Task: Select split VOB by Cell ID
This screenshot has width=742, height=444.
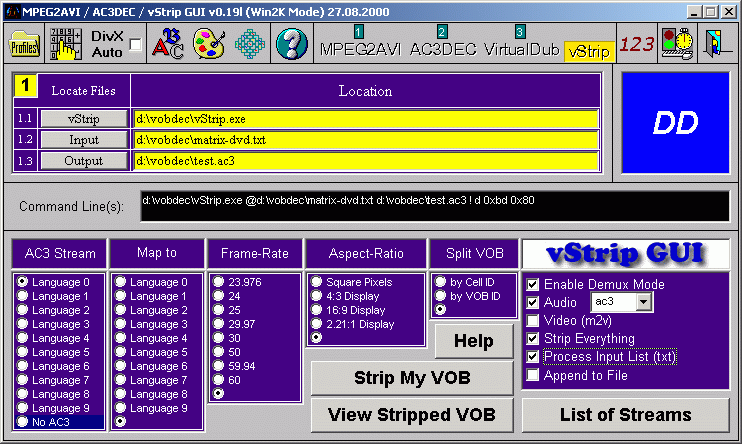Action: (x=440, y=282)
